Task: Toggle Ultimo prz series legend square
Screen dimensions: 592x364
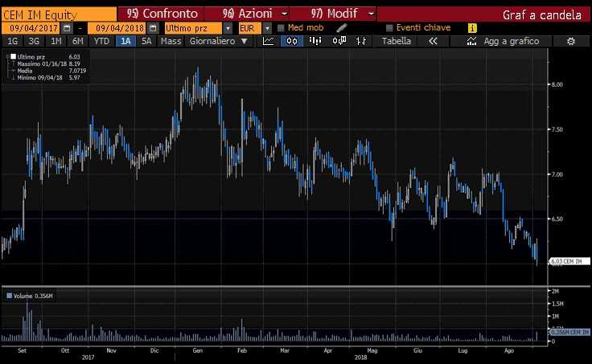Action: pos(13,56)
